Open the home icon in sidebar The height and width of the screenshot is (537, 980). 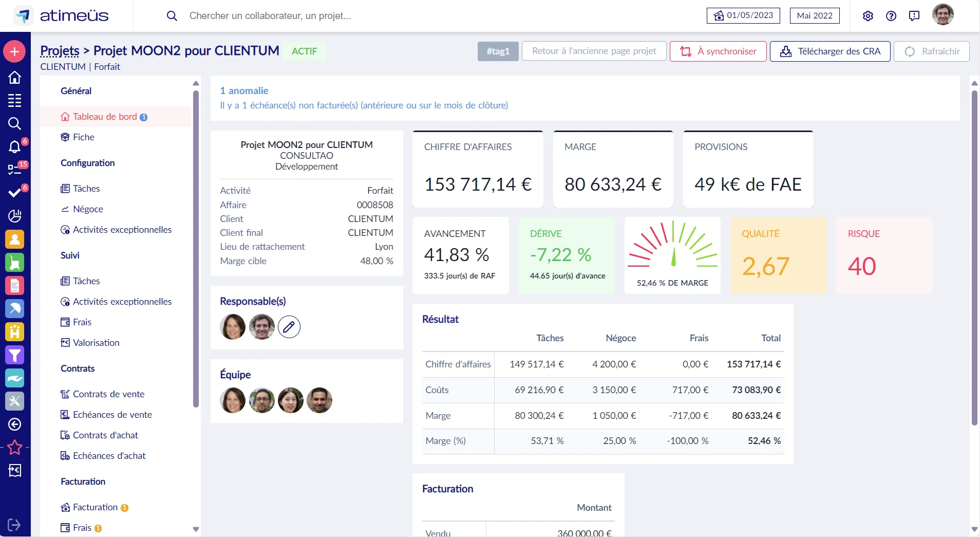14,77
